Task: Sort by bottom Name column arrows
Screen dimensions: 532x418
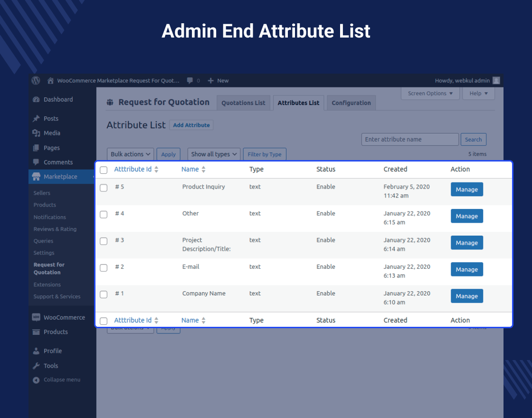Action: [x=204, y=320]
